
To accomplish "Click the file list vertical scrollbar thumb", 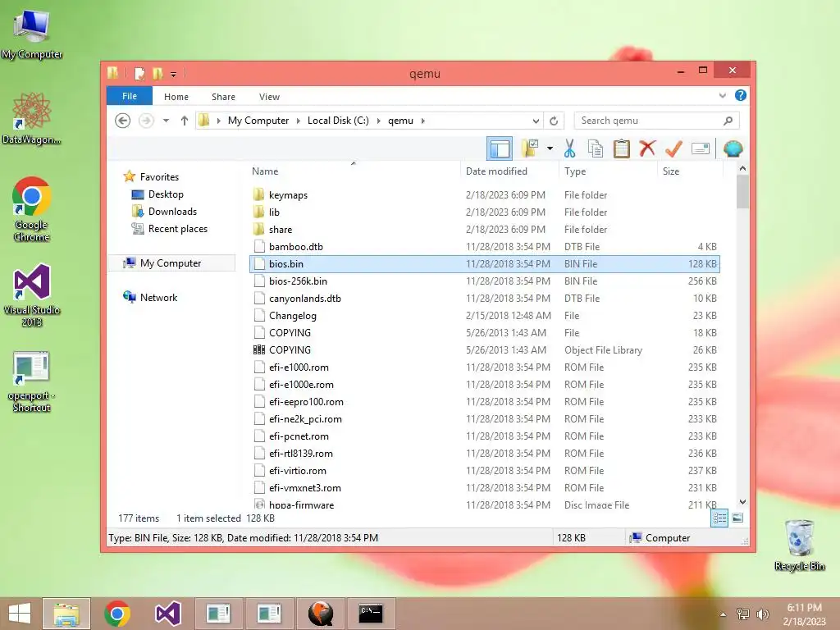I will pyautogui.click(x=742, y=191).
